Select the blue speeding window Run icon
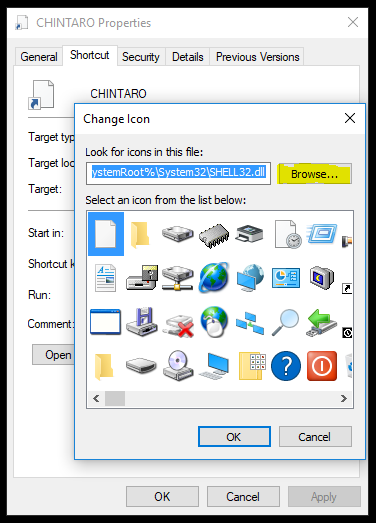Image resolution: width=376 pixels, height=523 pixels. [x=322, y=234]
